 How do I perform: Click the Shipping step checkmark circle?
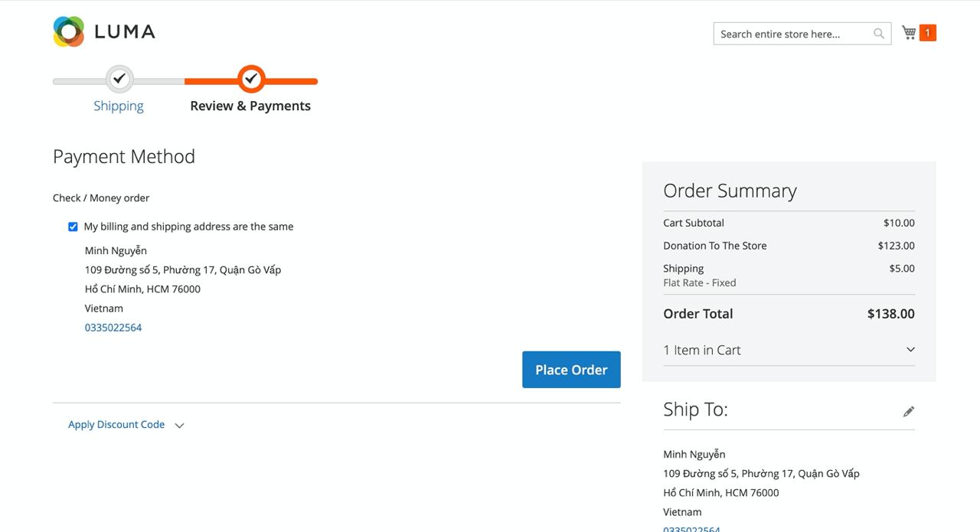119,79
